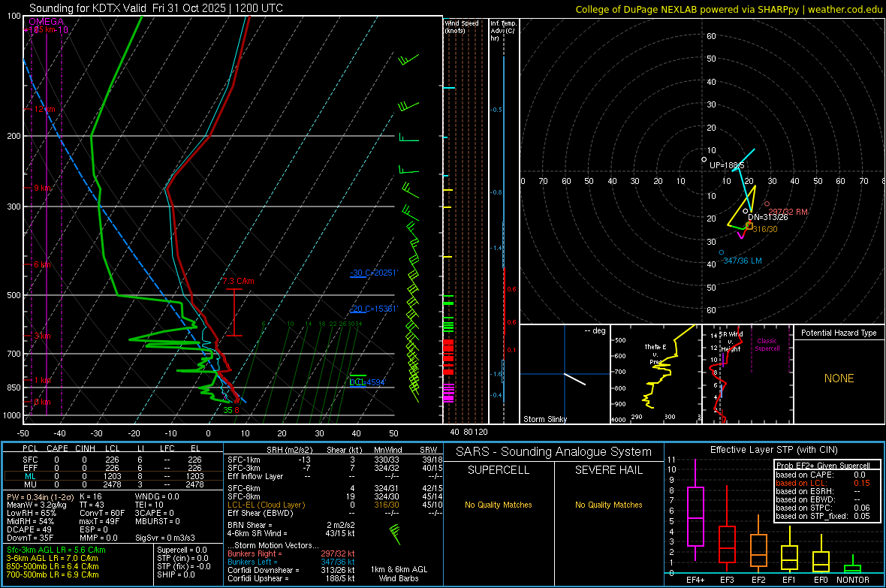This screenshot has height=588, width=886.
Task: Click the 'MeanW = 3.2g/kg' value
Action: [x=36, y=505]
